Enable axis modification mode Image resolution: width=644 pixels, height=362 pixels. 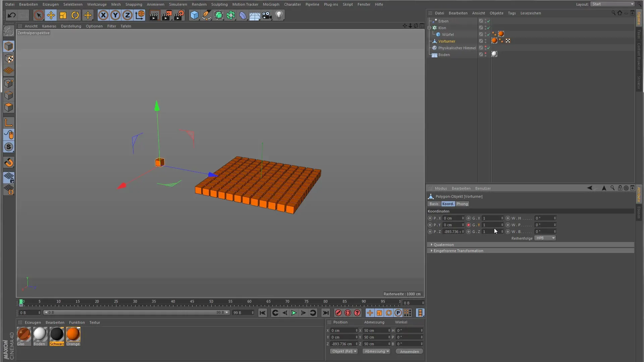point(9,123)
